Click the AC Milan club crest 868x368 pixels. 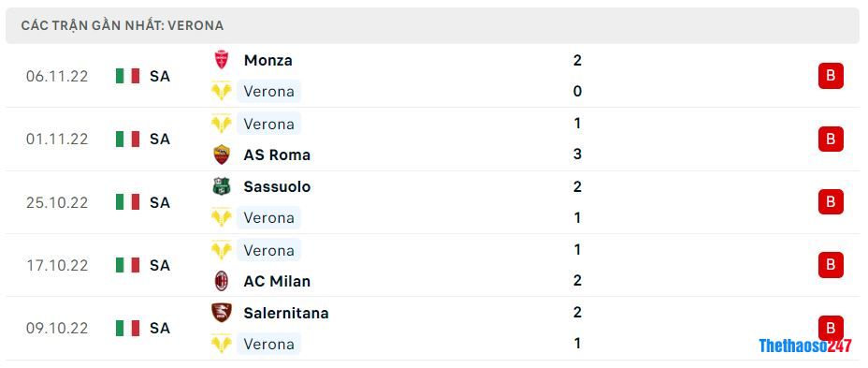[x=222, y=281]
